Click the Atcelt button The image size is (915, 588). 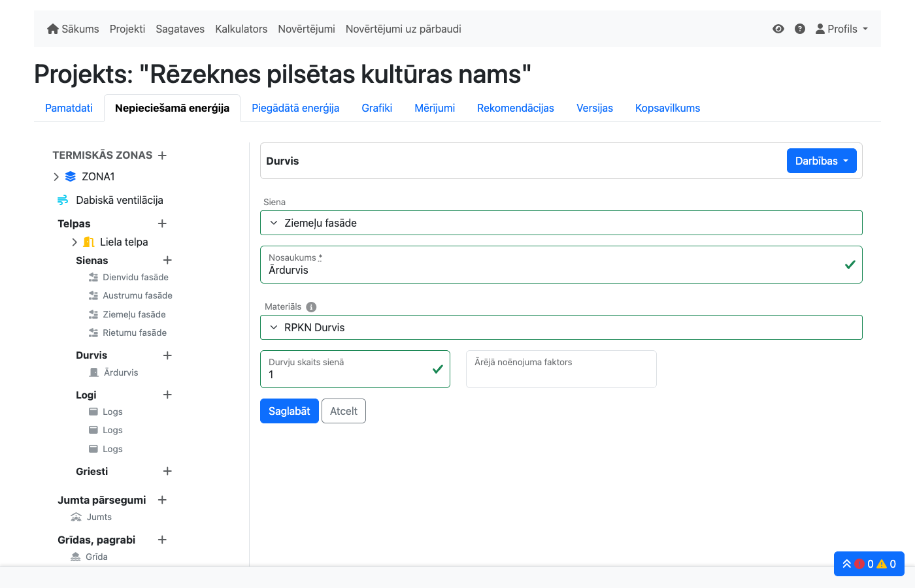click(343, 411)
